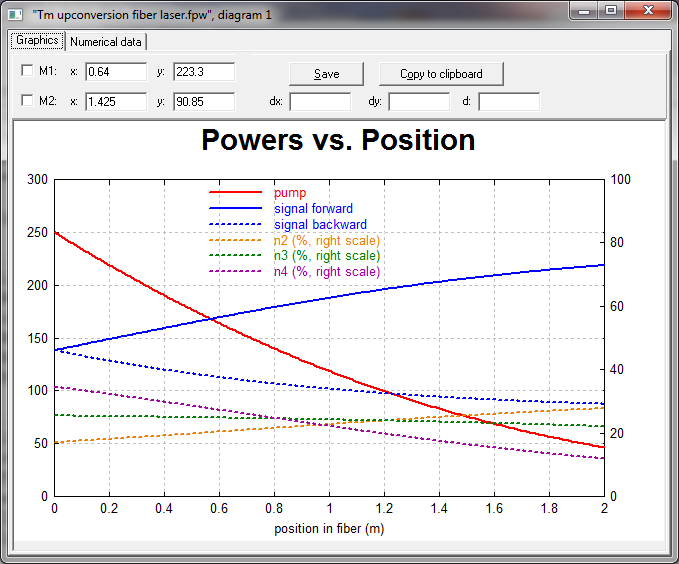
Task: Click the dx input field
Action: tap(320, 102)
